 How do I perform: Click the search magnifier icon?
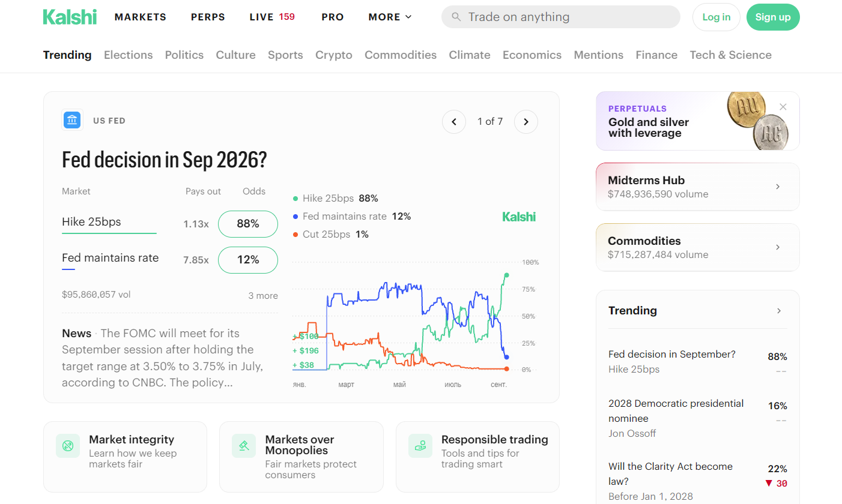456,17
